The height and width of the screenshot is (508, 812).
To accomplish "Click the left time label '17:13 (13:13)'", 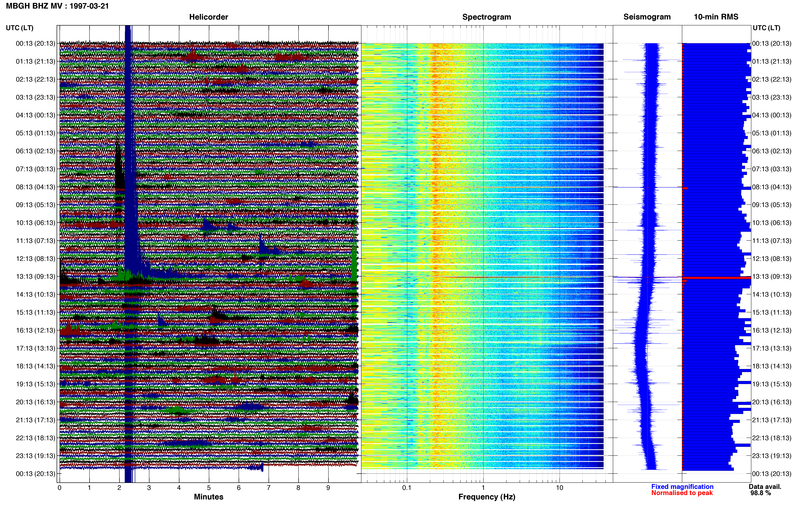I will pos(36,348).
